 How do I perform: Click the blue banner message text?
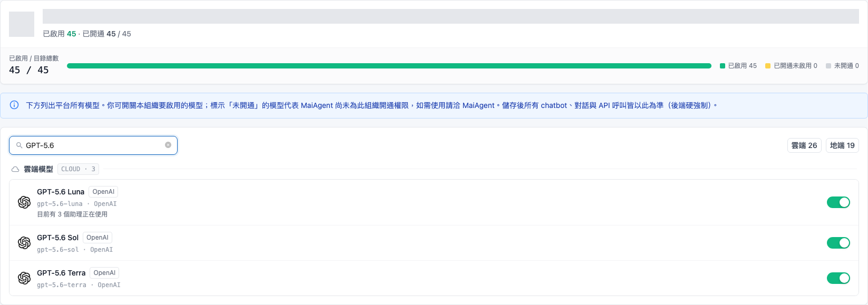coord(372,105)
